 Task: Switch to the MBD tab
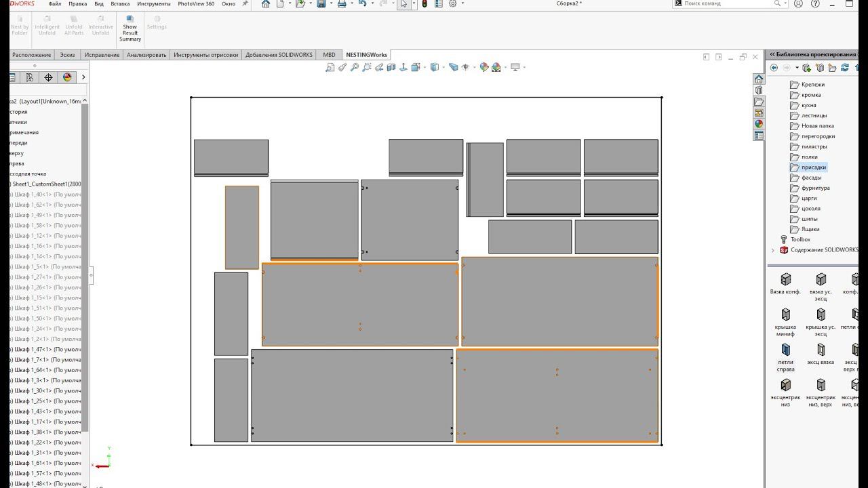pos(329,55)
